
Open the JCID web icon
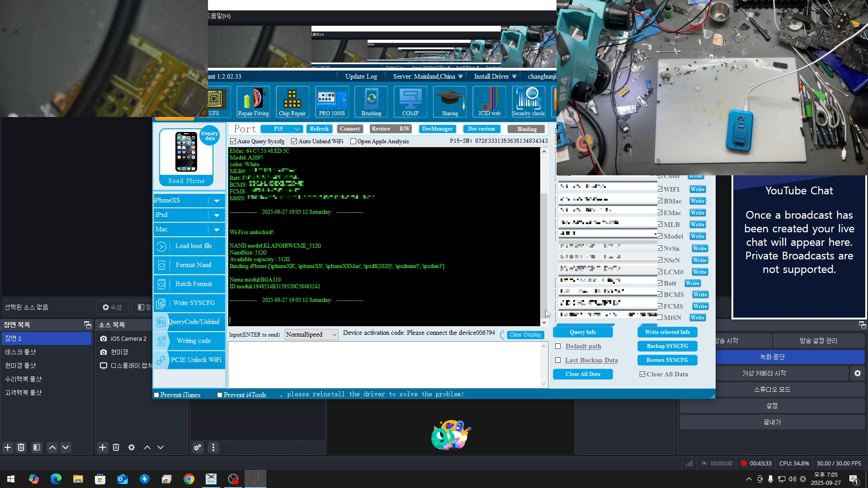(x=489, y=102)
